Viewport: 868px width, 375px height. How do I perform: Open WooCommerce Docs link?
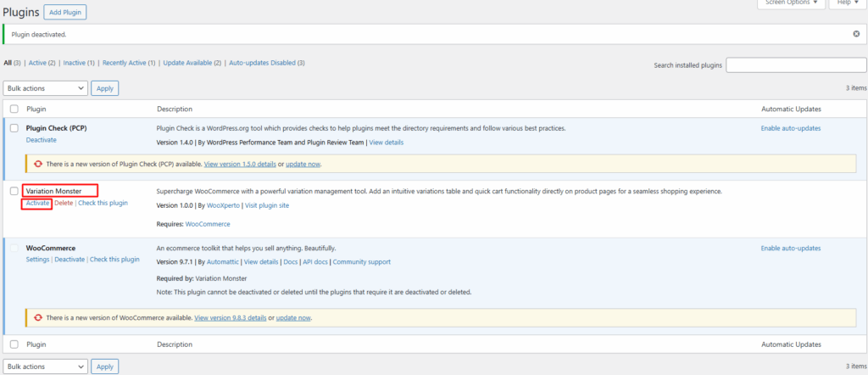point(291,262)
